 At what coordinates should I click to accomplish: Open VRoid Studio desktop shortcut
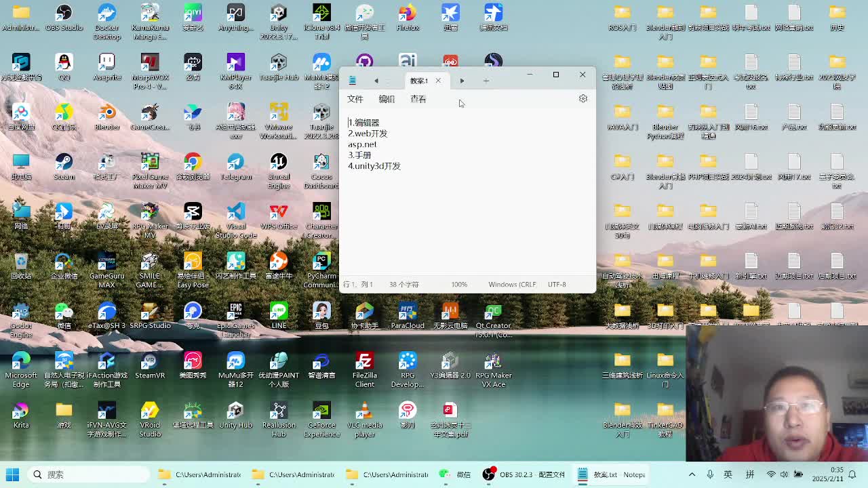coord(150,419)
